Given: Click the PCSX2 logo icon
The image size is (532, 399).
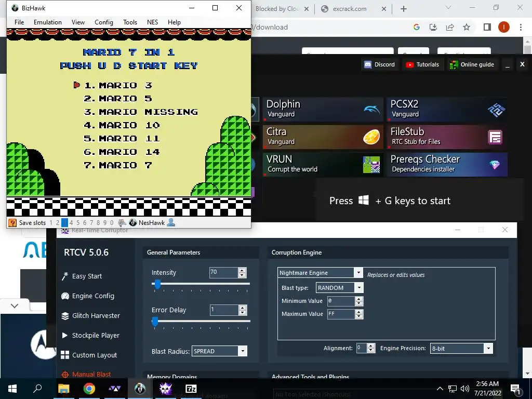Looking at the screenshot, I should click(496, 110).
